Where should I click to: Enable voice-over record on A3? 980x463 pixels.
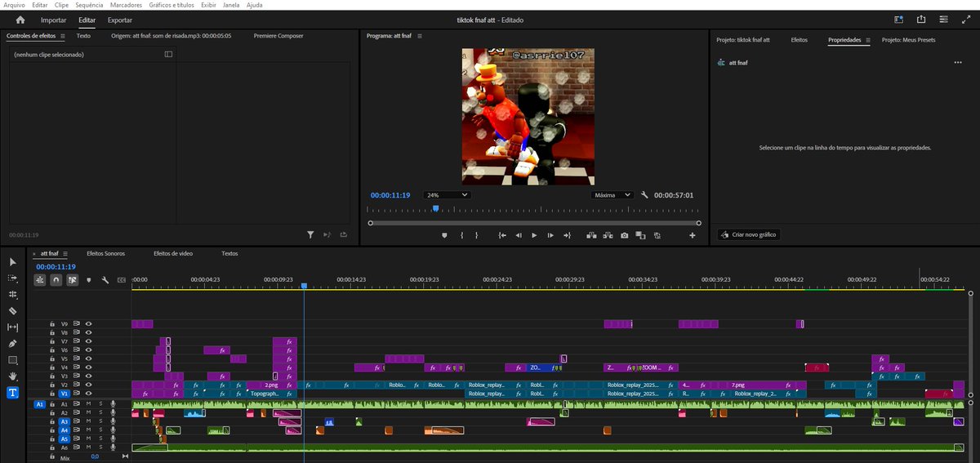click(113, 422)
